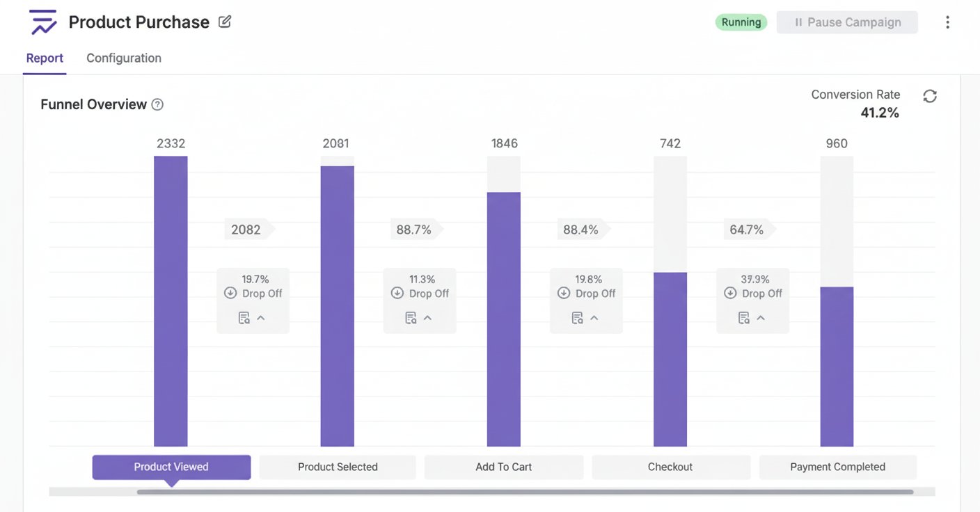Refresh the funnel using the reload icon
This screenshot has width=980, height=512.
click(x=930, y=96)
